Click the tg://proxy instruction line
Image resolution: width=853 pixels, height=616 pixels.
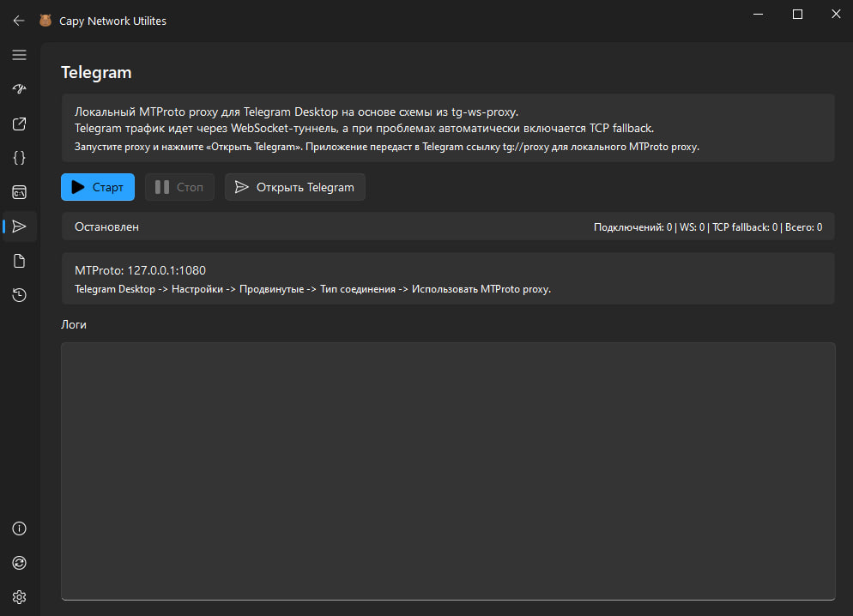click(x=387, y=147)
